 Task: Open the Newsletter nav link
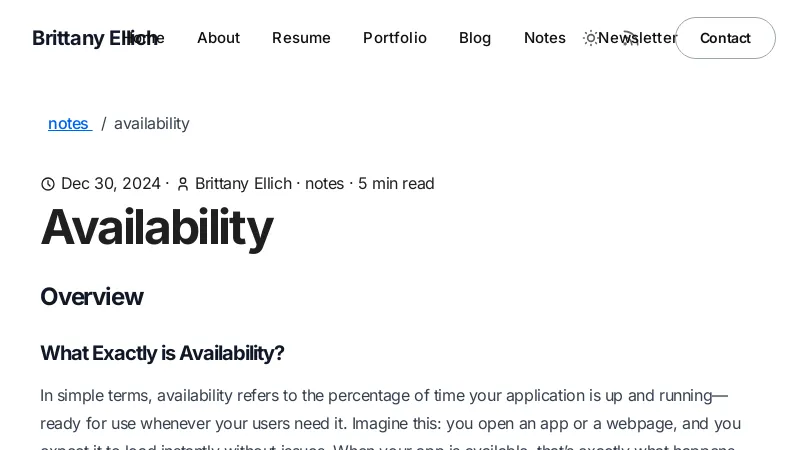click(654, 38)
